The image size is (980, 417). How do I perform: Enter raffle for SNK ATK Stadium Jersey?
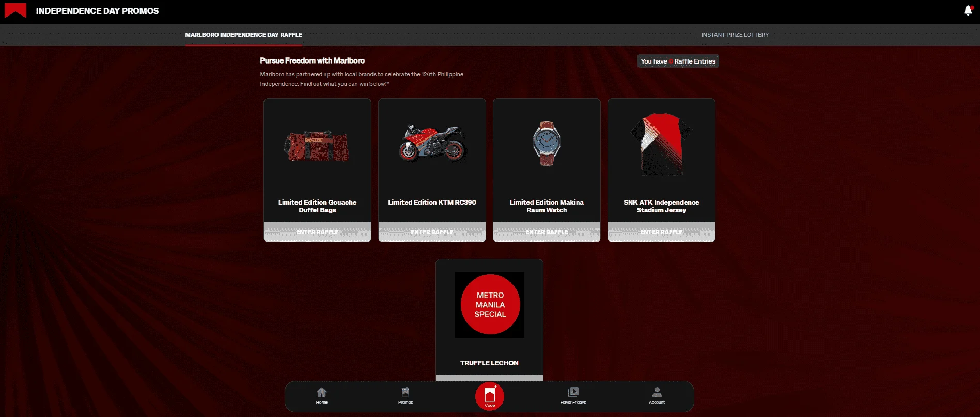661,232
